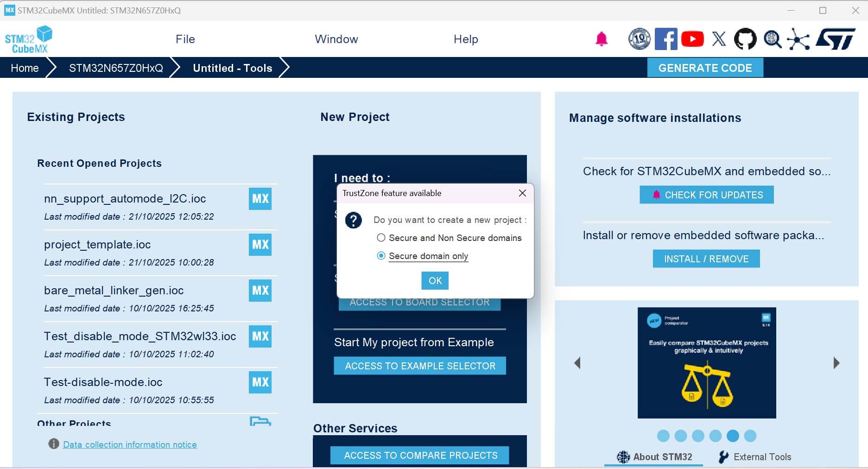Click the 10-year anniversary badge icon

click(640, 39)
